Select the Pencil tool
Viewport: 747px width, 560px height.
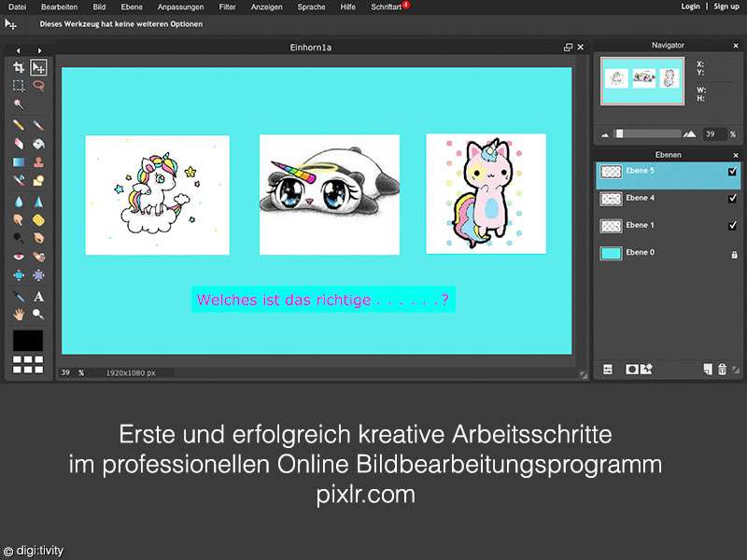[18, 125]
